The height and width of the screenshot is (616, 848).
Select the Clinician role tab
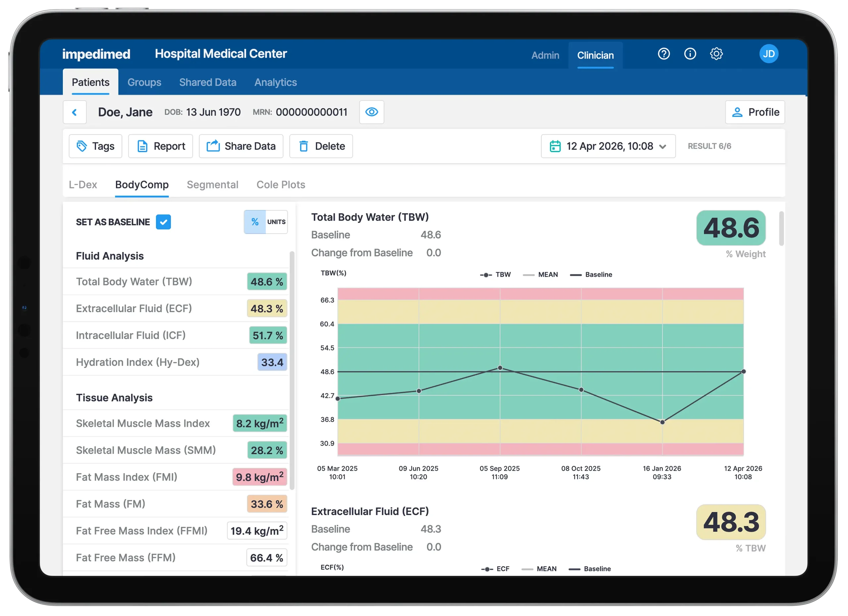pos(595,55)
